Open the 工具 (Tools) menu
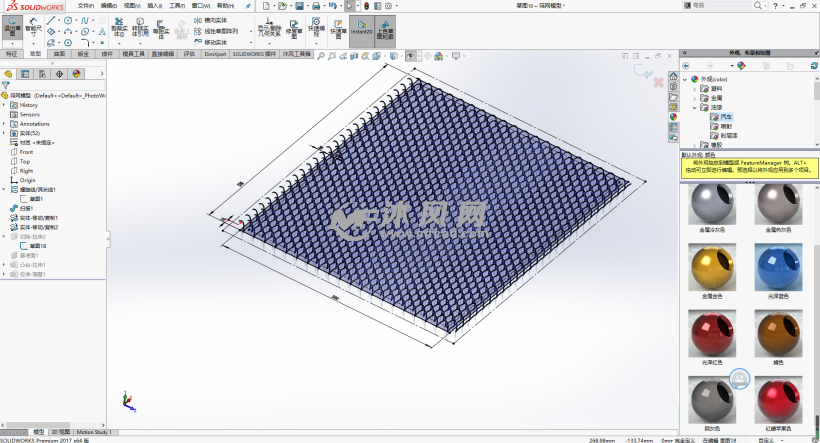820x443 pixels. coord(177,6)
